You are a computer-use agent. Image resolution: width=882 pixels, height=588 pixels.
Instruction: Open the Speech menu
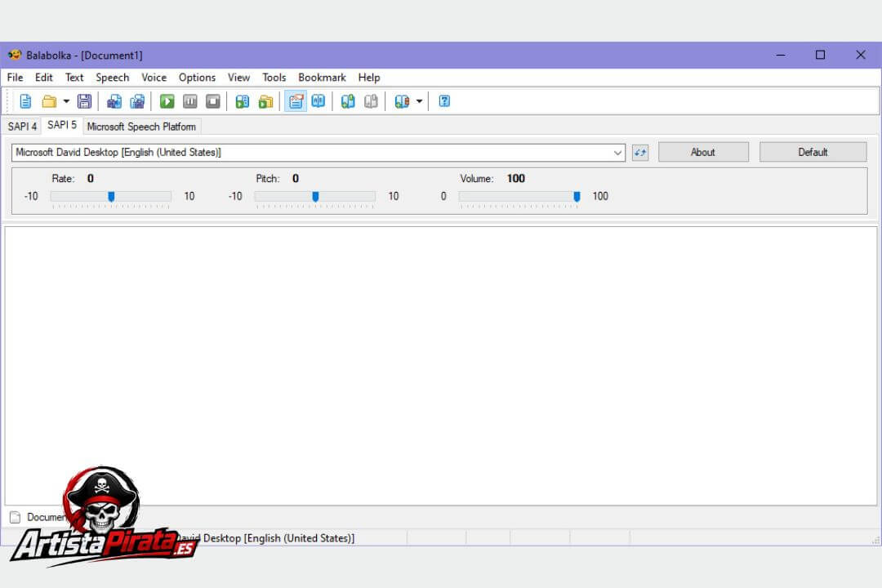tap(113, 78)
